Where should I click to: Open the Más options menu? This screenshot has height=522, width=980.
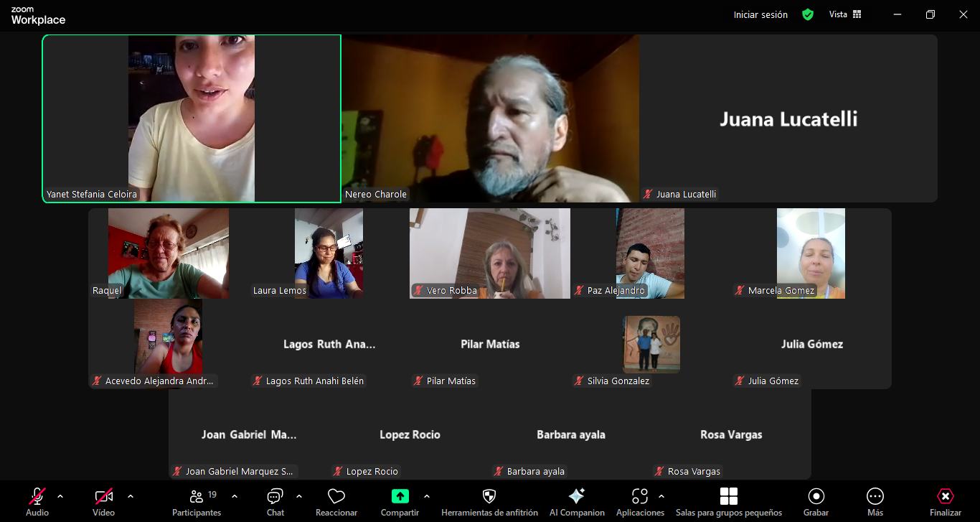875,501
